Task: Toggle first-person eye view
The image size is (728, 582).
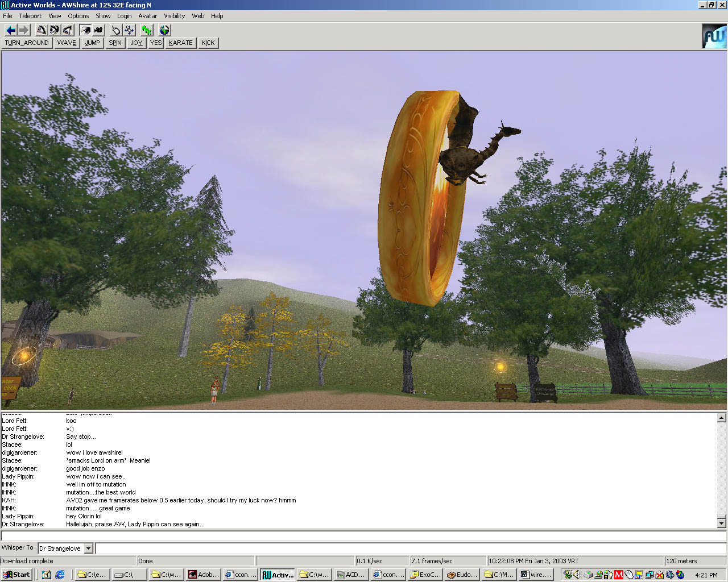Action: coord(85,30)
